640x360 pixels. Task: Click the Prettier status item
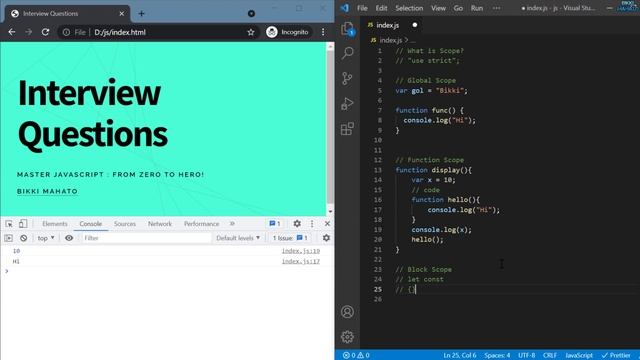tap(616, 355)
